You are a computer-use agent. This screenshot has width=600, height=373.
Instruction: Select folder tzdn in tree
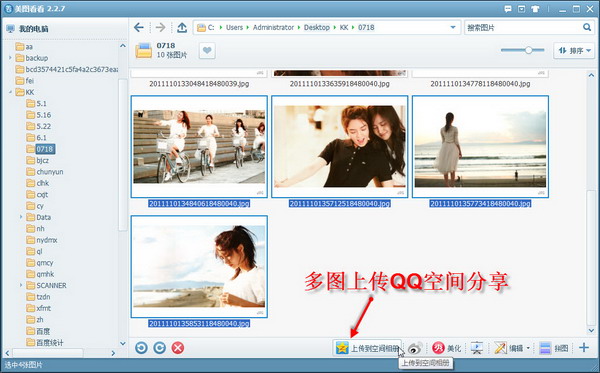tap(38, 297)
